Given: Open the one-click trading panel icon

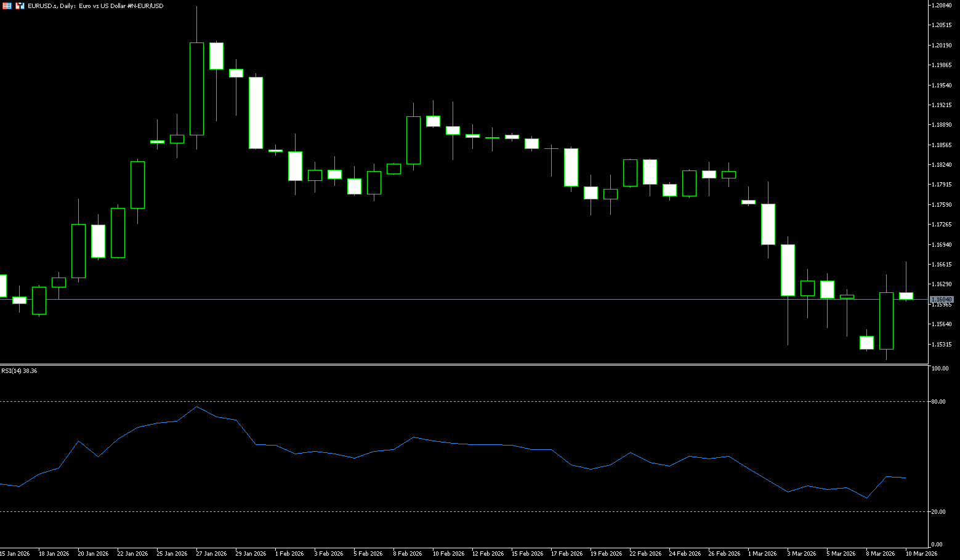Looking at the screenshot, I should [x=7, y=6].
